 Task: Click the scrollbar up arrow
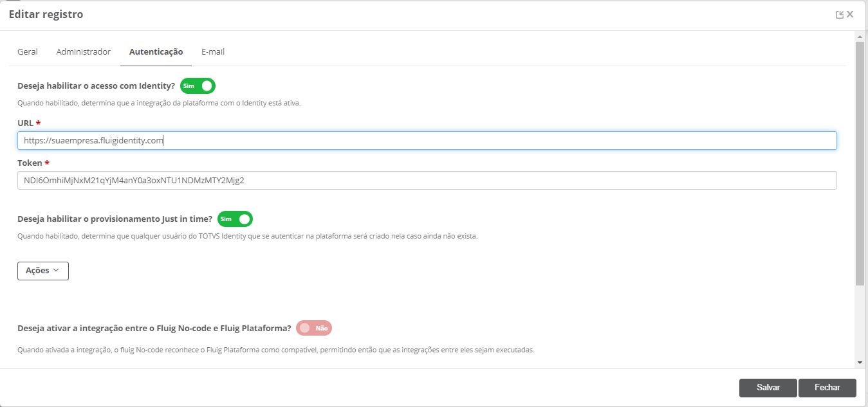pos(860,36)
